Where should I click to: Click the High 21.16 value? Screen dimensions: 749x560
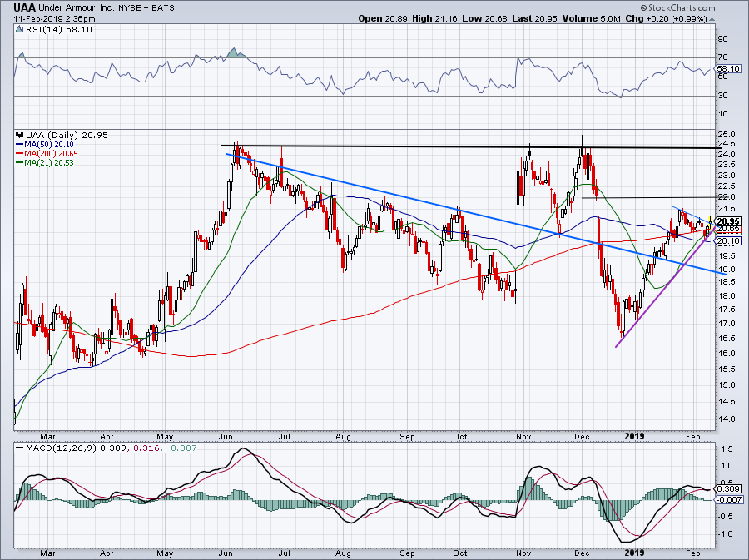coord(434,18)
